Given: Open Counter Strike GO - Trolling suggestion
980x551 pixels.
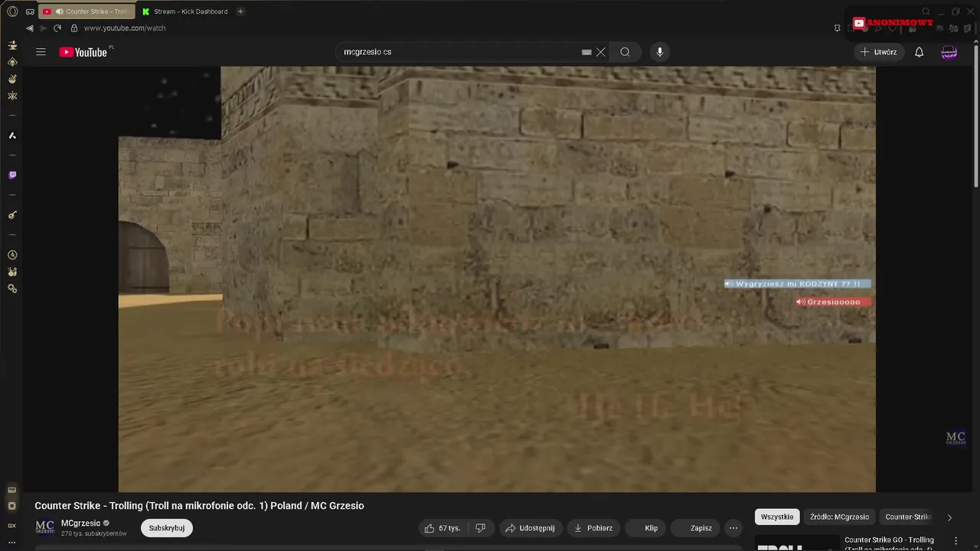Looking at the screenshot, I should coord(889,543).
